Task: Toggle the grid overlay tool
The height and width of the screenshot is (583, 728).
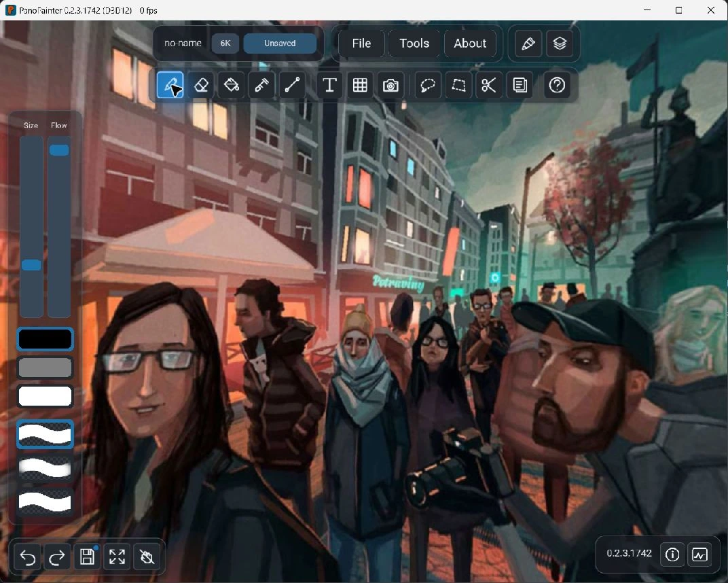Action: (x=360, y=85)
